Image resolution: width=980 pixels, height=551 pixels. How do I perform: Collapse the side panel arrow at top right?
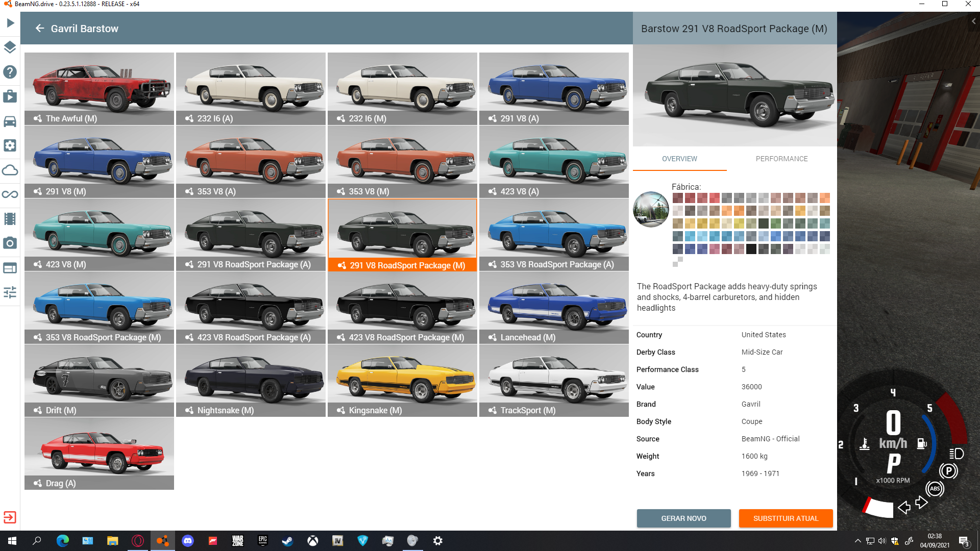(974, 21)
